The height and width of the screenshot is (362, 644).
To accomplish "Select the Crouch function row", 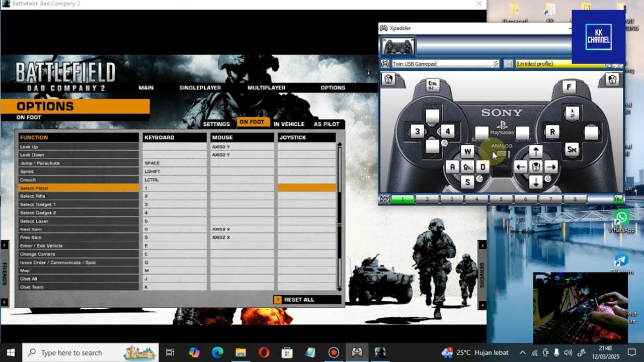I will pyautogui.click(x=78, y=180).
